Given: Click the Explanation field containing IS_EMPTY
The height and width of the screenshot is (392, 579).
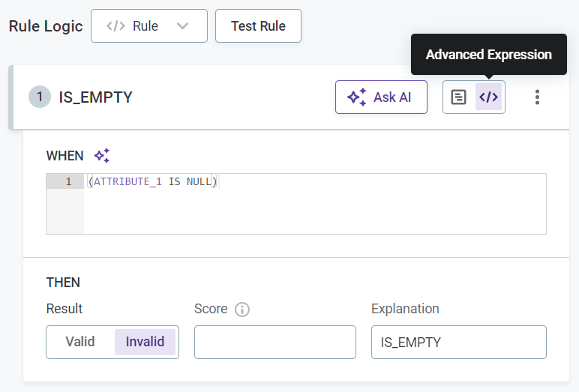Looking at the screenshot, I should [x=458, y=342].
